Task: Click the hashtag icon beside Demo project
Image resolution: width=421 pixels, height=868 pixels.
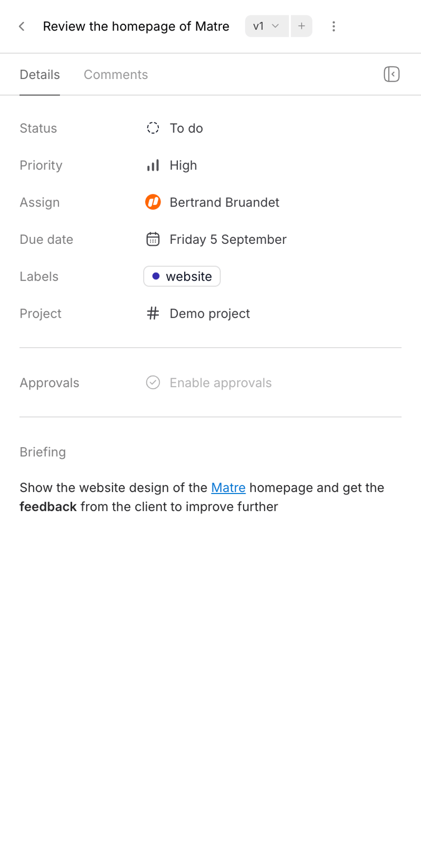Action: [x=153, y=313]
